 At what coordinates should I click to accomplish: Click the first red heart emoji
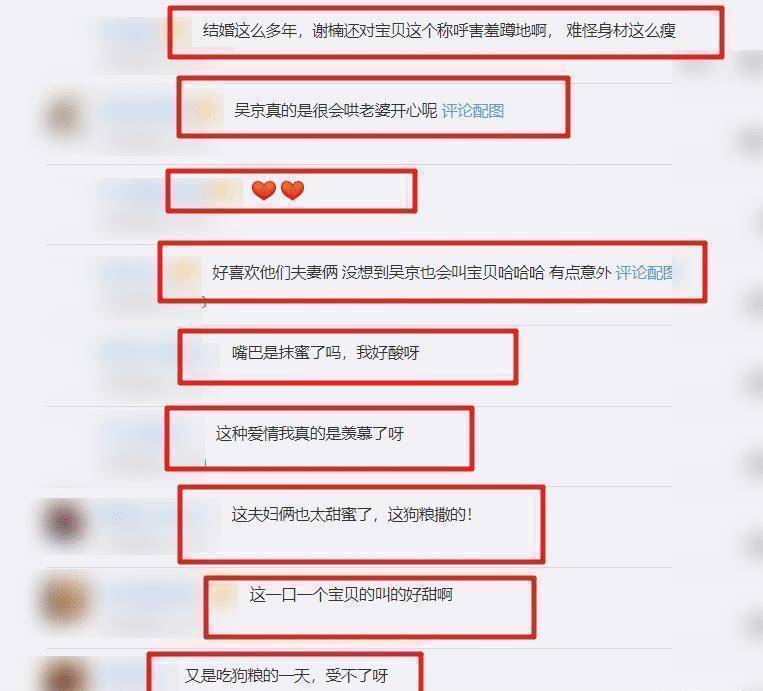[264, 190]
